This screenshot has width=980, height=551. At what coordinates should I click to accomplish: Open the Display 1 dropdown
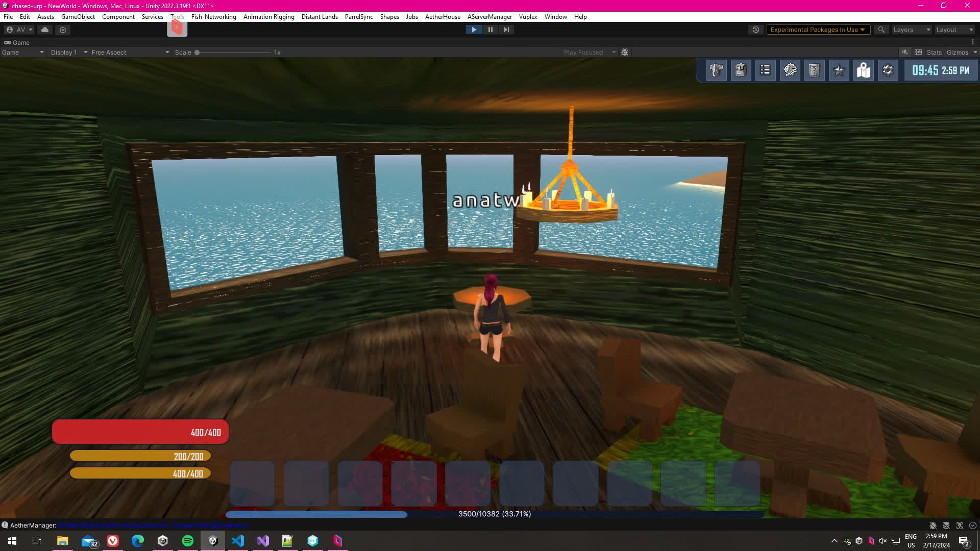pyautogui.click(x=68, y=53)
